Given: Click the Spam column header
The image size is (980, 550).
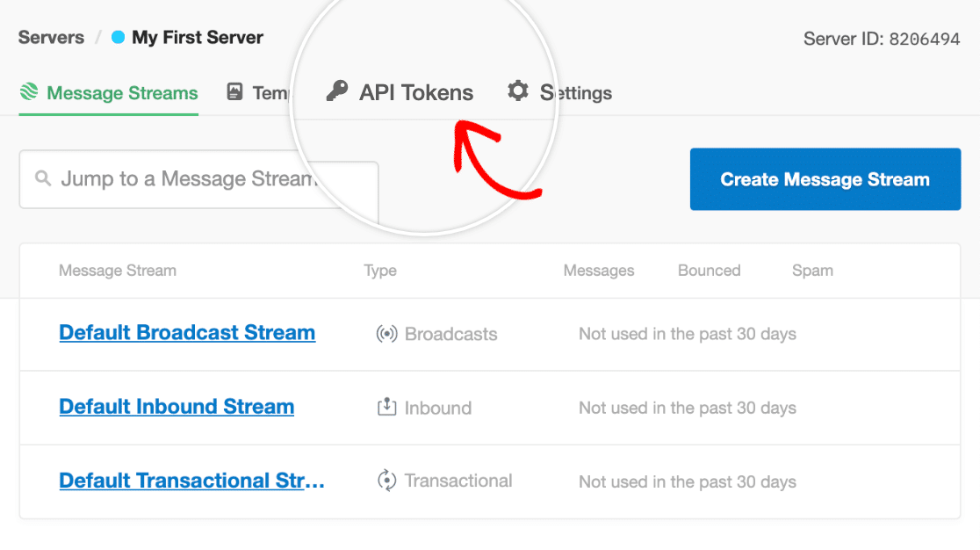Looking at the screenshot, I should (812, 271).
